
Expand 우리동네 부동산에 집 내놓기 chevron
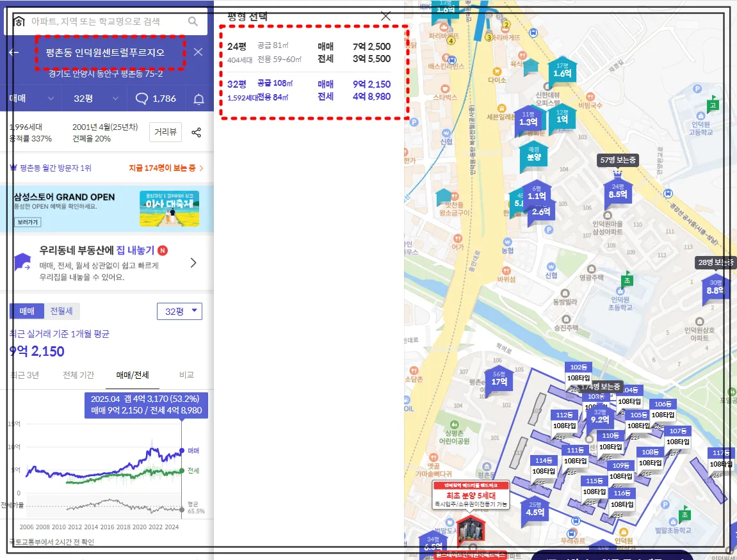pyautogui.click(x=193, y=262)
